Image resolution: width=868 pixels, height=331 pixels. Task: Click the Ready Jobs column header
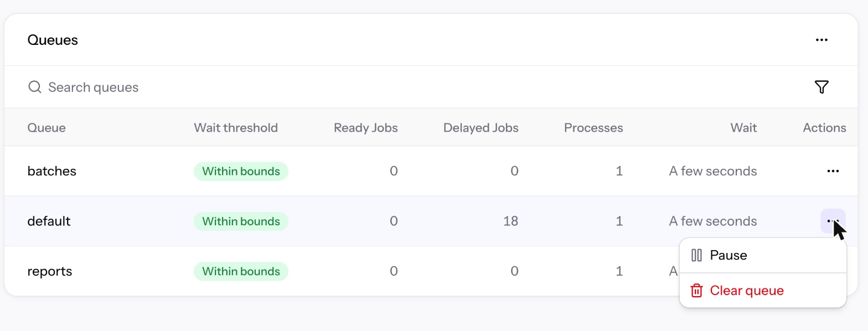(366, 128)
